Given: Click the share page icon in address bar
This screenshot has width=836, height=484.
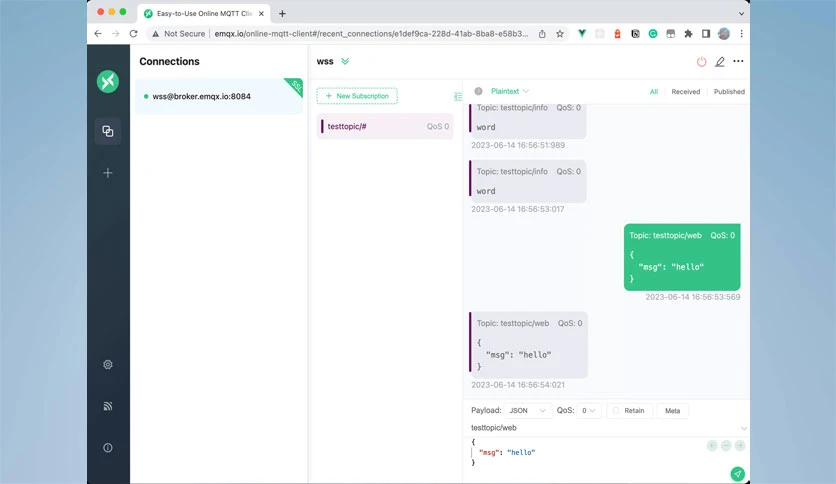Looking at the screenshot, I should click(542, 34).
